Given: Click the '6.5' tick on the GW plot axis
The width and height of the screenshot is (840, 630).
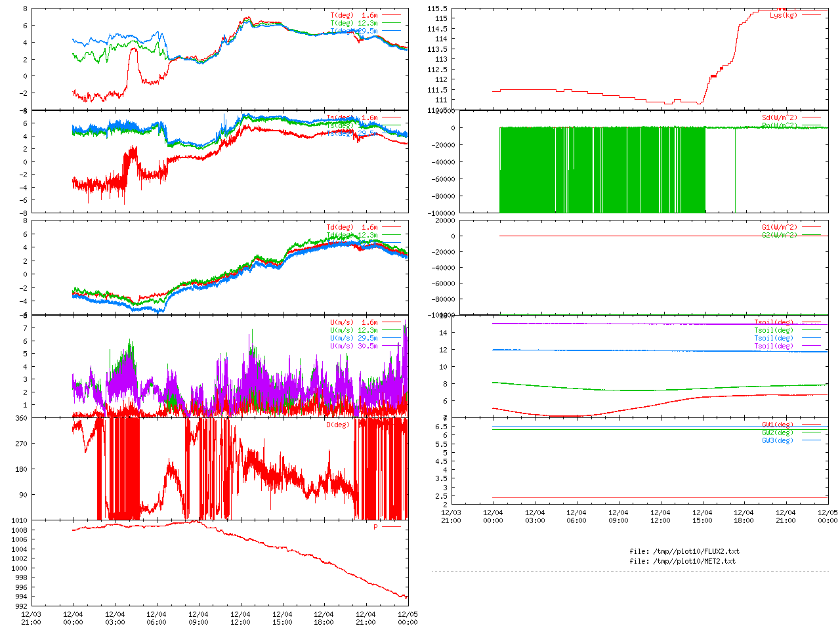Looking at the screenshot, I should pyautogui.click(x=441, y=427).
